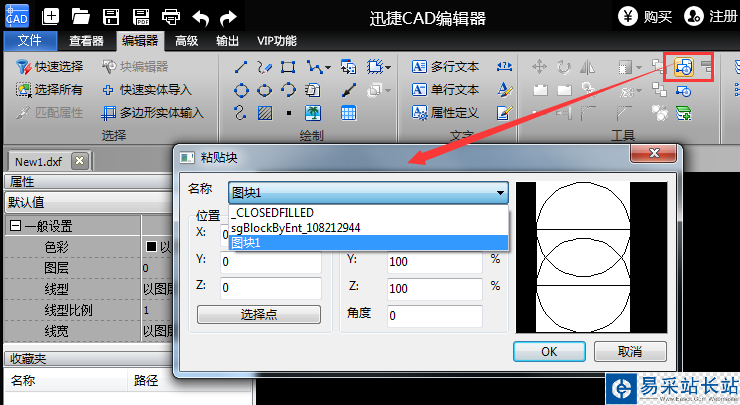Switch to the 输出 tab
740x405 pixels.
tap(227, 41)
